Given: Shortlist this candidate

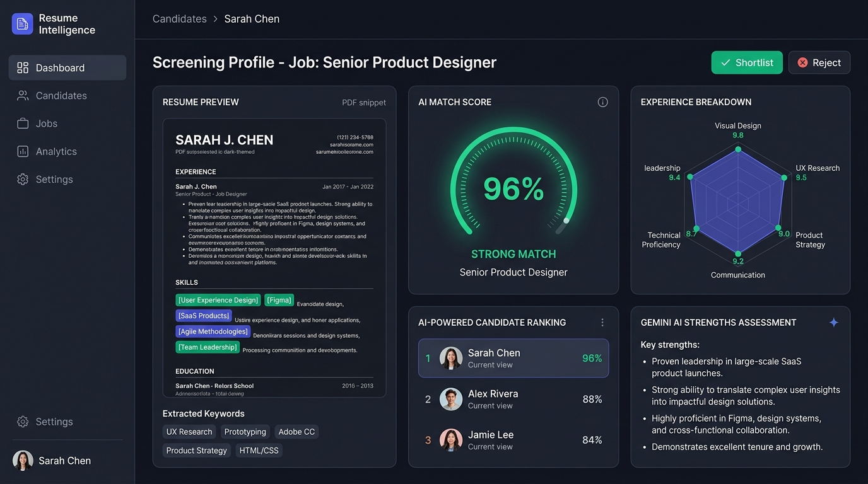Looking at the screenshot, I should click(x=747, y=62).
